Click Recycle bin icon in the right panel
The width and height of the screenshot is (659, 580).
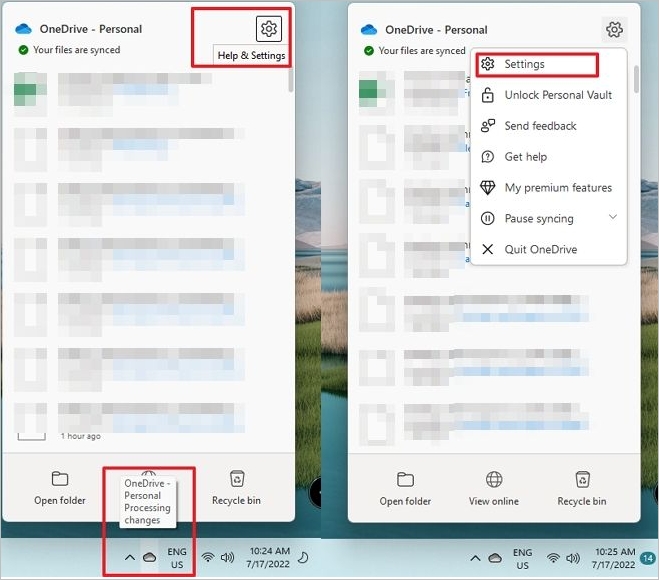pos(582,480)
